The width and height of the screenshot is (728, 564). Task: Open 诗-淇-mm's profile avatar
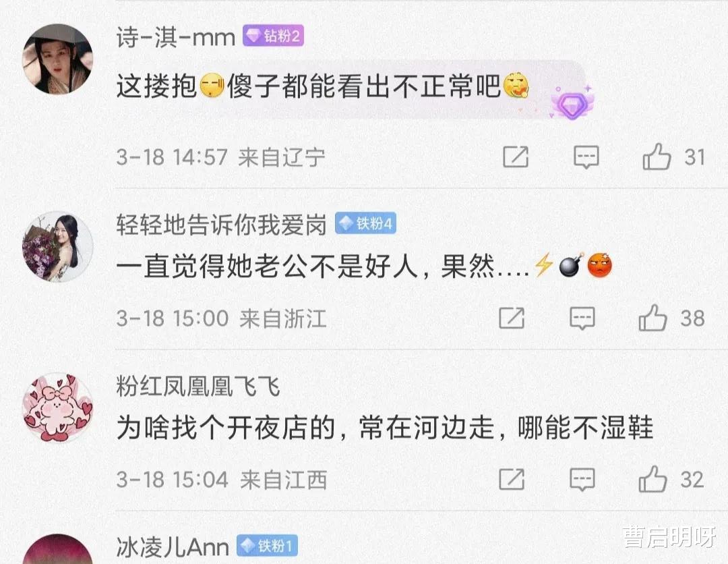[x=57, y=59]
